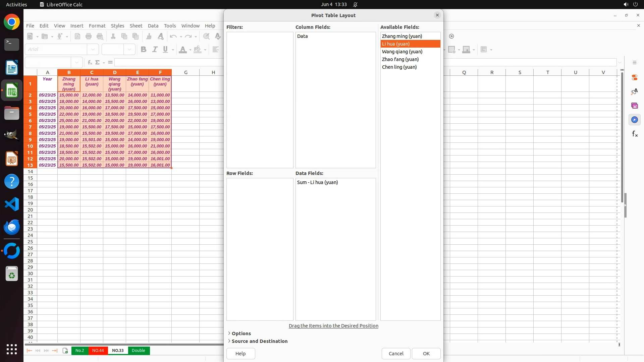The image size is (644, 362).
Task: Open the sidebar Functions panel icon
Action: (634, 134)
